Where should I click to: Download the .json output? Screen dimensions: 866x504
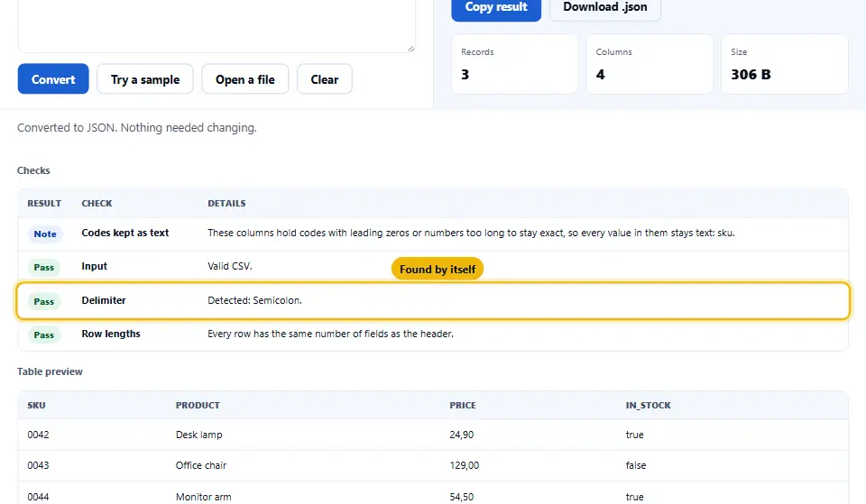point(604,8)
